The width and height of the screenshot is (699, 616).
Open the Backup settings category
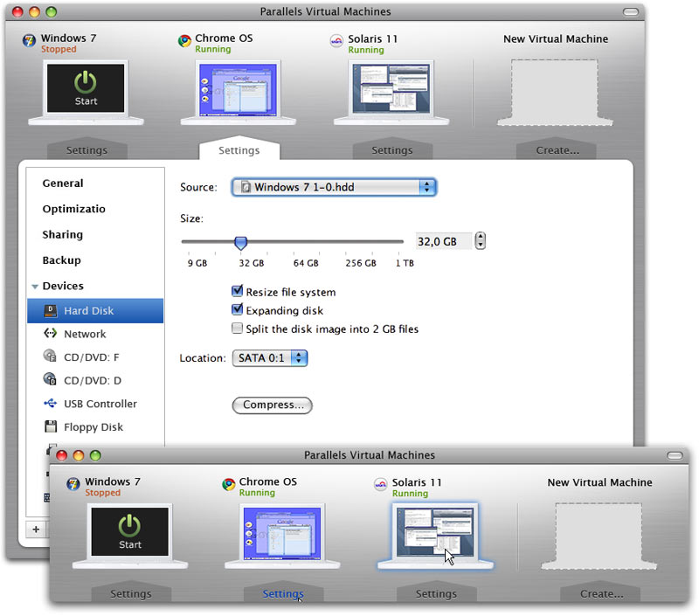pos(61,260)
